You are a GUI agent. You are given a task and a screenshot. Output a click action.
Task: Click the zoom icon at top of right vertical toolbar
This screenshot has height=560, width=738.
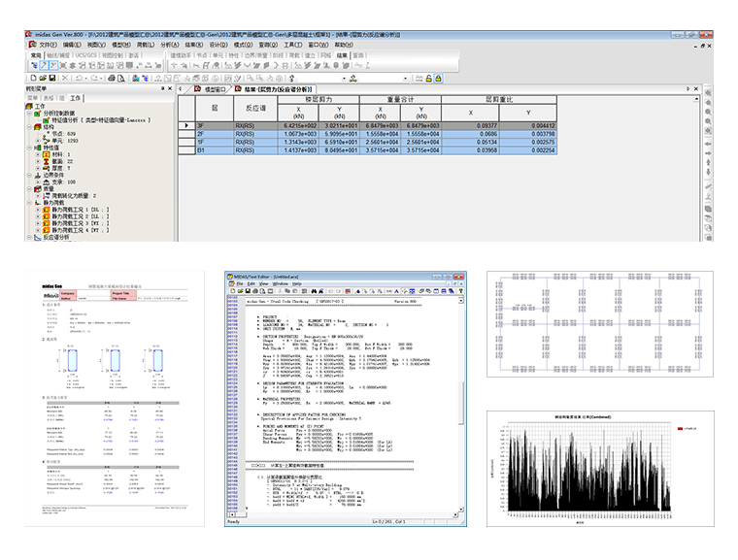tap(708, 93)
